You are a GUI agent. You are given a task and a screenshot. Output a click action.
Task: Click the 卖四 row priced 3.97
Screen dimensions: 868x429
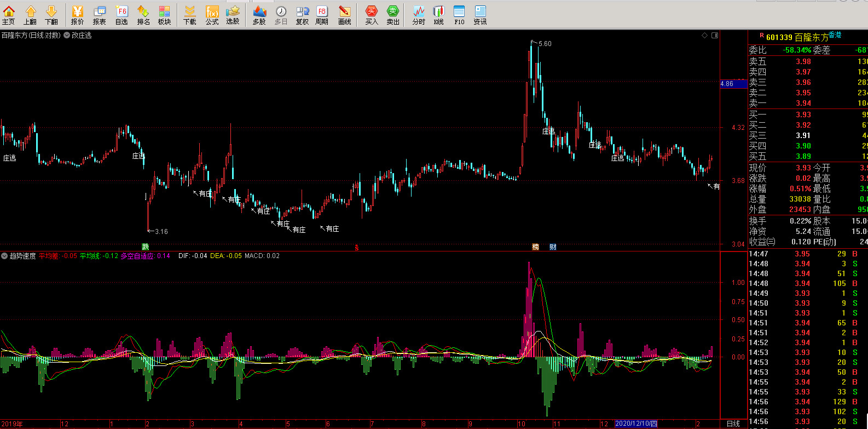tap(808, 72)
